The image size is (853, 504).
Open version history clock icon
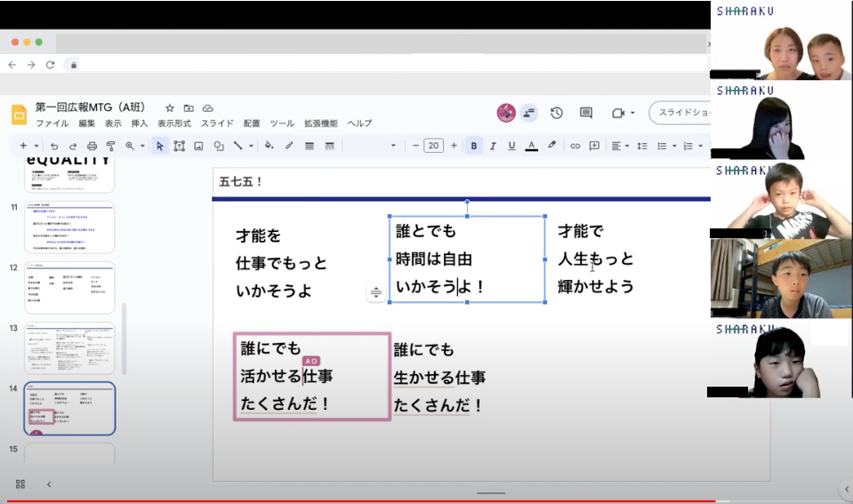(x=556, y=113)
